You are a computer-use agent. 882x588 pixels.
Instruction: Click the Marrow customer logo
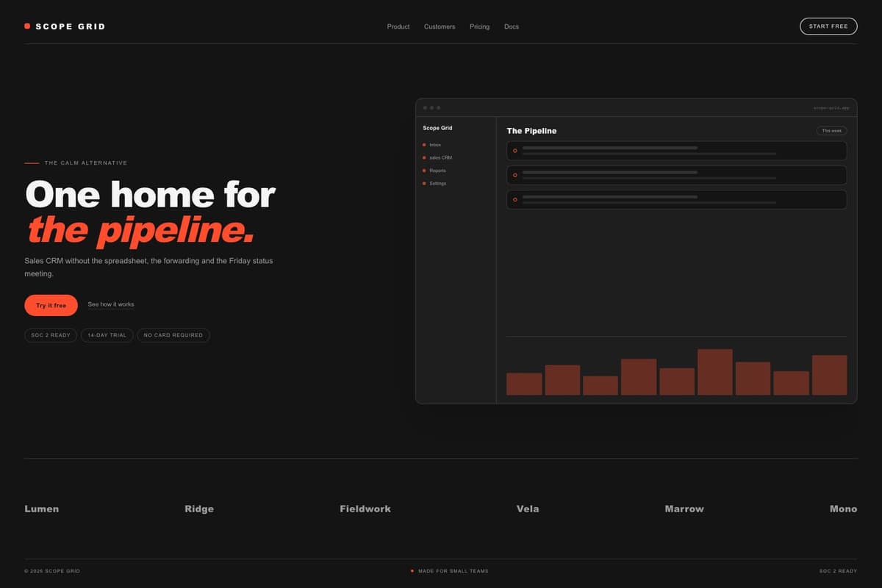click(684, 509)
